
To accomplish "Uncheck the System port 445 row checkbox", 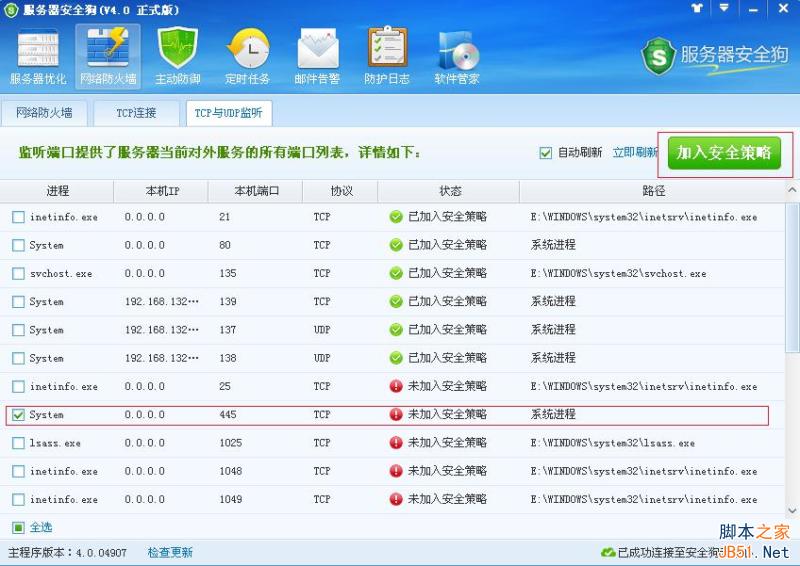I will coord(18,414).
